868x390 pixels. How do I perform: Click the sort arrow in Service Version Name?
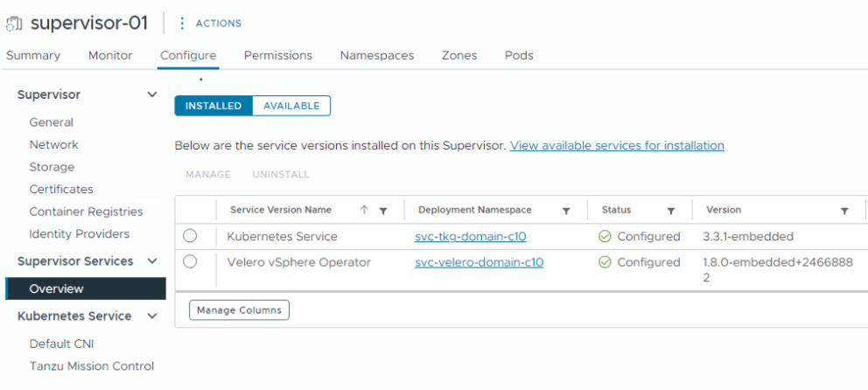coord(364,211)
